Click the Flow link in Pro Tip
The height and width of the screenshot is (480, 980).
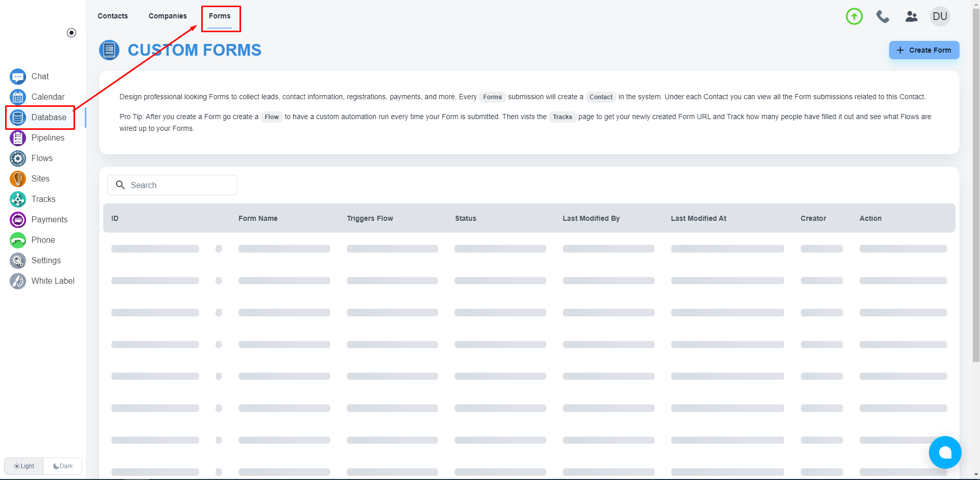272,117
